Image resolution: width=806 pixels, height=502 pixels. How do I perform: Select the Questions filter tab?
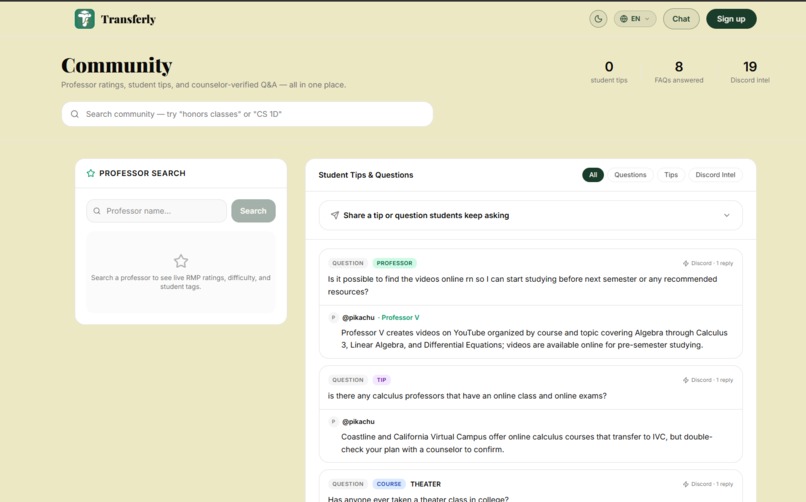click(630, 175)
